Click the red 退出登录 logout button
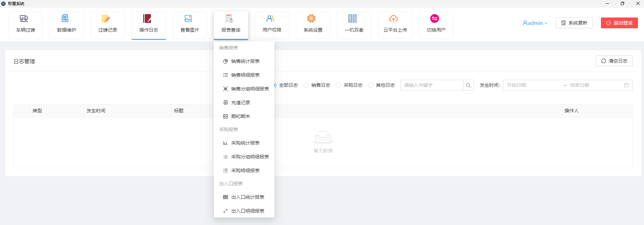Viewport: 644px width, 225px height. pos(619,23)
